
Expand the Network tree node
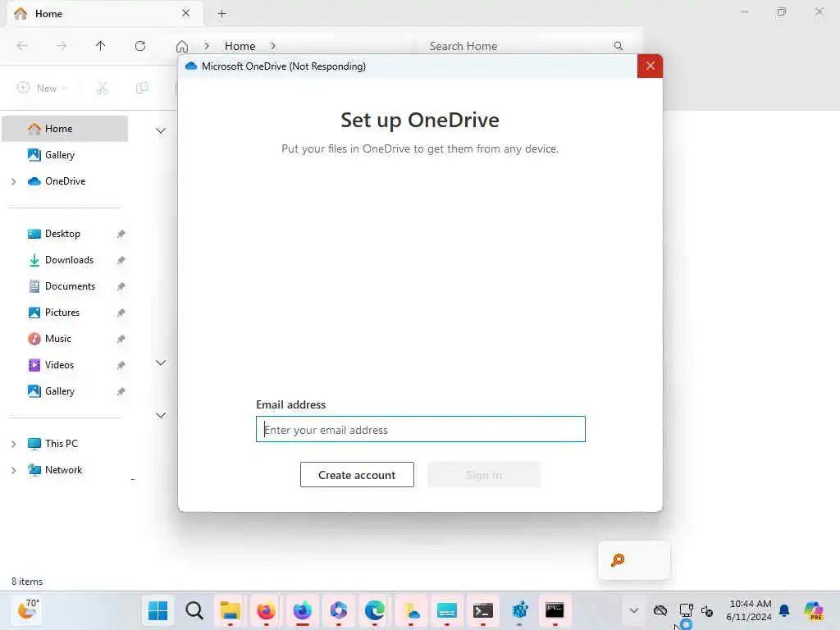tap(14, 470)
